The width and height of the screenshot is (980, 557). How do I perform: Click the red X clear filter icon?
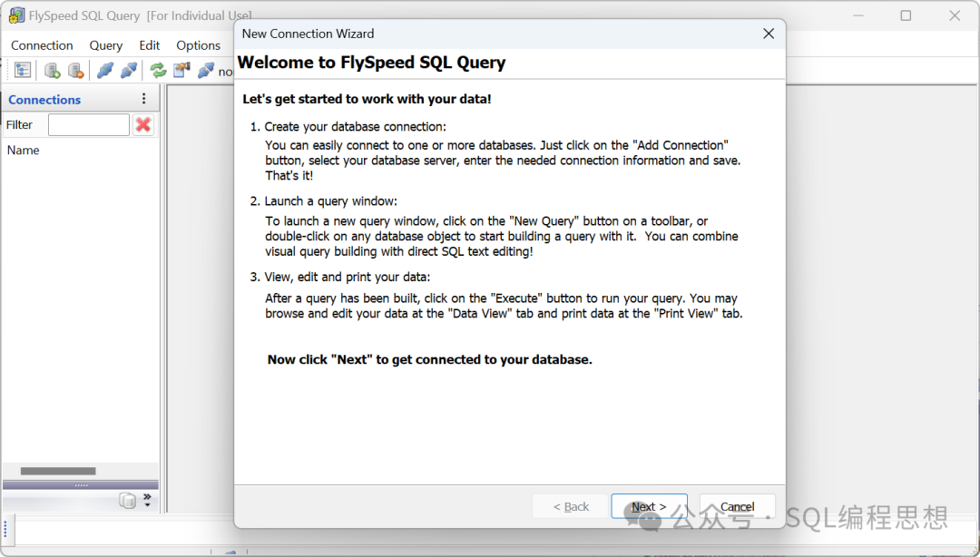tap(143, 125)
